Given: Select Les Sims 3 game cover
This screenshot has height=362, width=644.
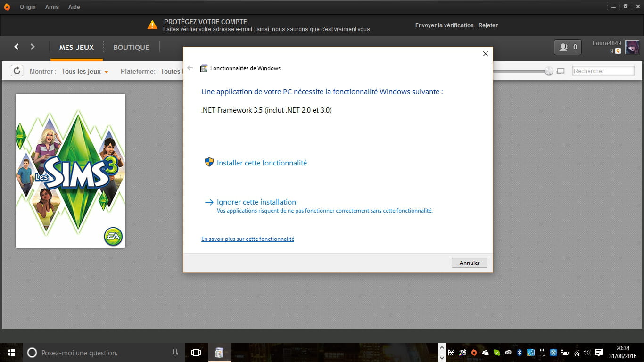Looking at the screenshot, I should pos(70,171).
